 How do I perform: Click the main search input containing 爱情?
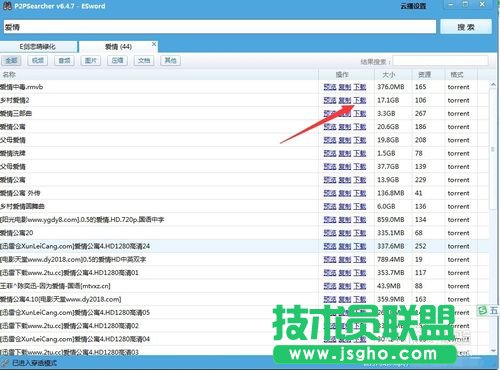point(220,27)
